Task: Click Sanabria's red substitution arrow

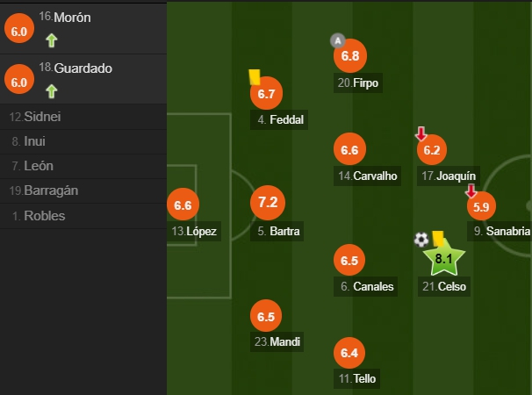Action: (x=471, y=190)
